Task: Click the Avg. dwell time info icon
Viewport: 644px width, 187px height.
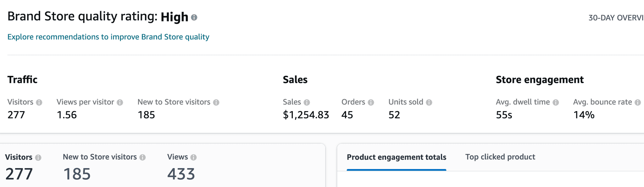Action: [x=556, y=102]
